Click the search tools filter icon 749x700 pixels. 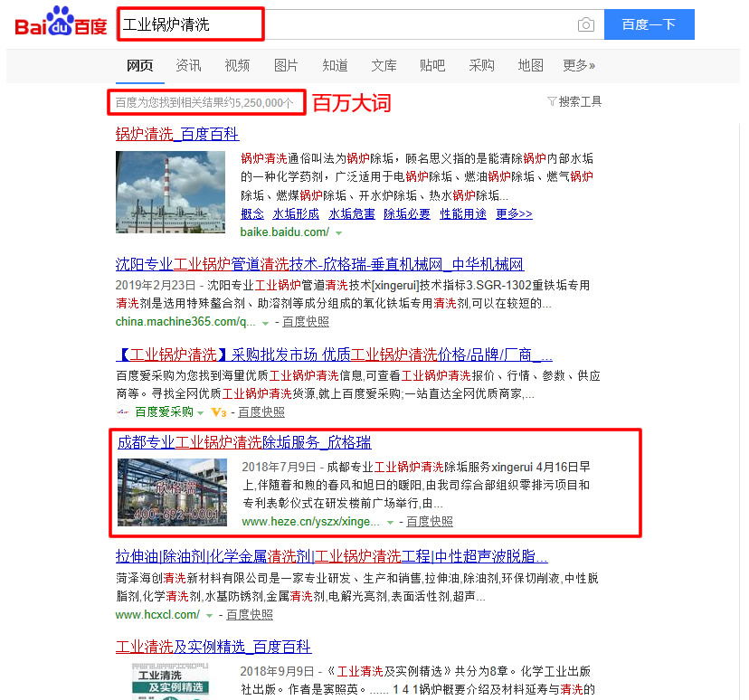(x=552, y=101)
